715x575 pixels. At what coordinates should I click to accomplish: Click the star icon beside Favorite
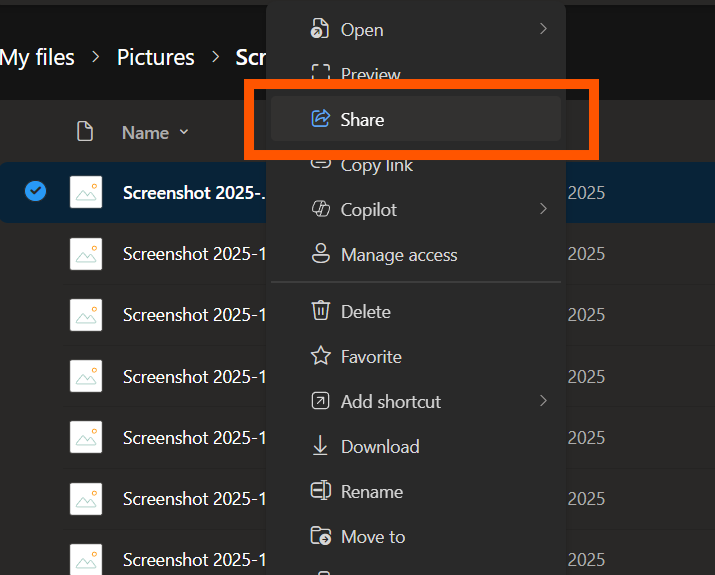click(x=321, y=356)
